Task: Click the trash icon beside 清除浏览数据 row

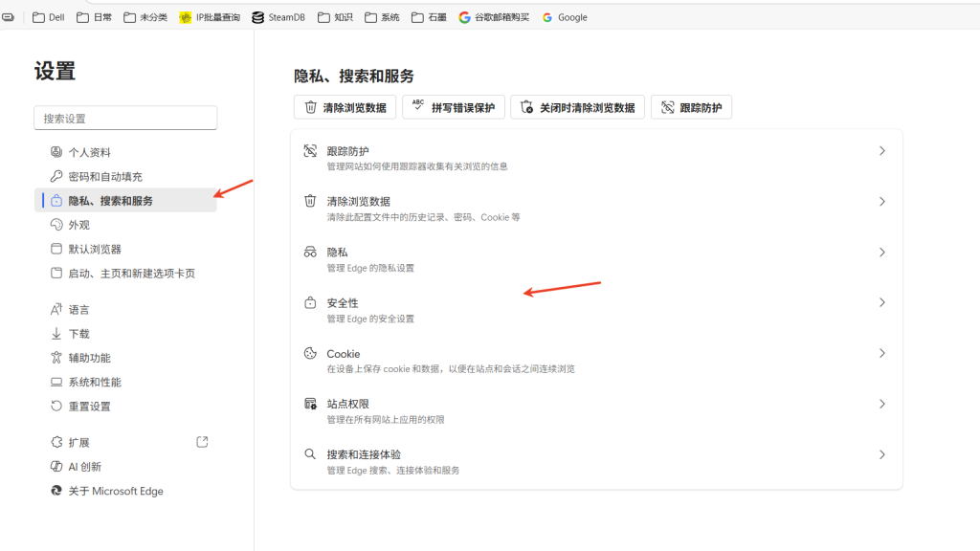Action: point(310,202)
